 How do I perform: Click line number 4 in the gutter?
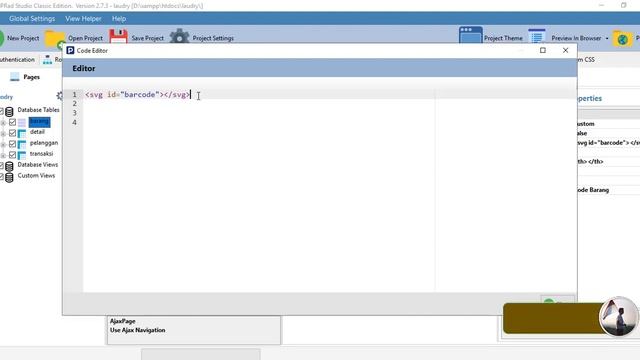[x=74, y=122]
